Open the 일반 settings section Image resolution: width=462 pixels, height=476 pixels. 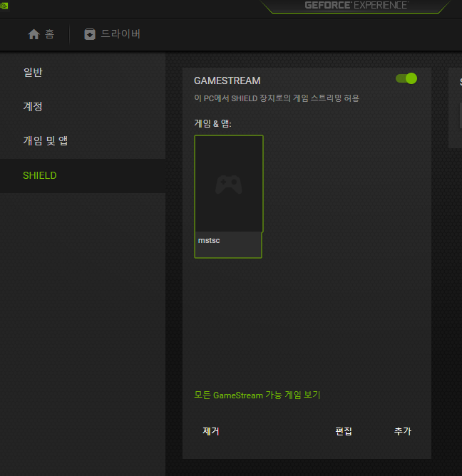33,72
